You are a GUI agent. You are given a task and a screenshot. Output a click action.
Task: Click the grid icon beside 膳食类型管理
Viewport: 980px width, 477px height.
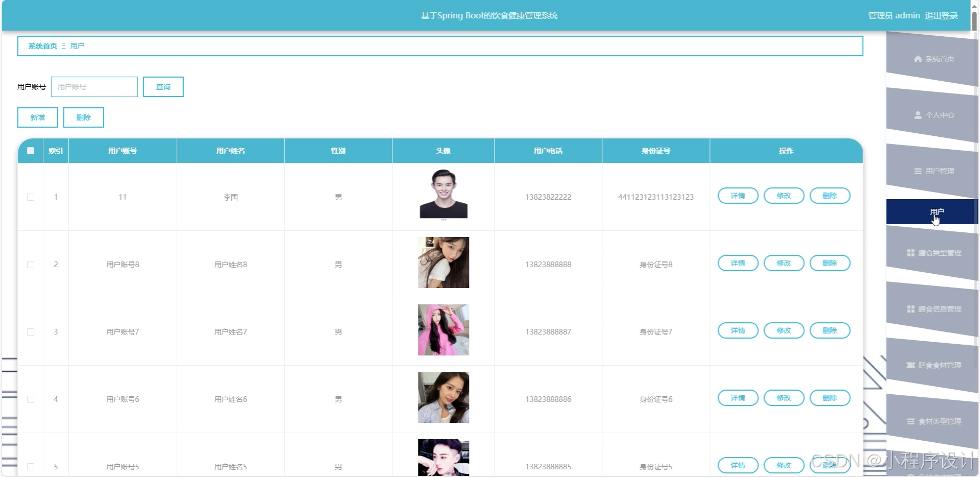[911, 253]
